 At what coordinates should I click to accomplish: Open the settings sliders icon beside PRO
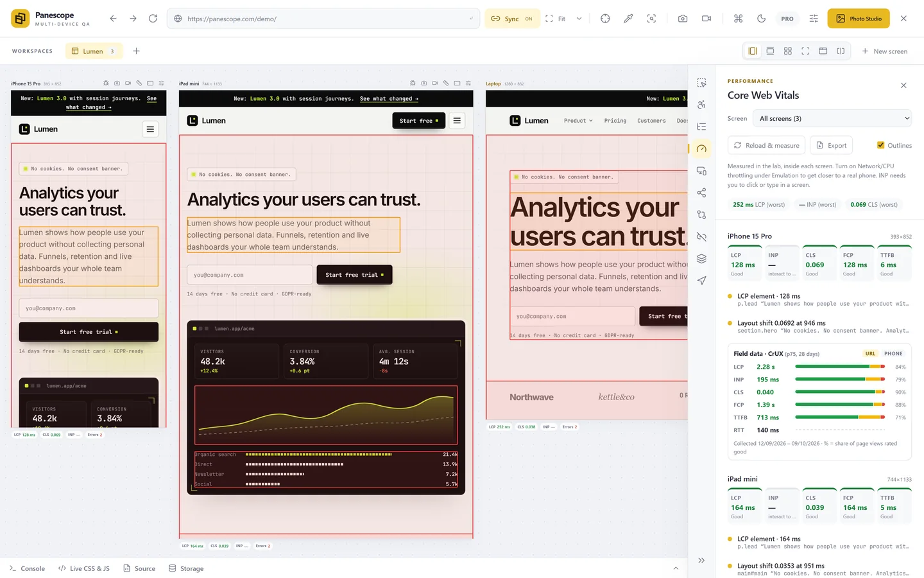[814, 19]
